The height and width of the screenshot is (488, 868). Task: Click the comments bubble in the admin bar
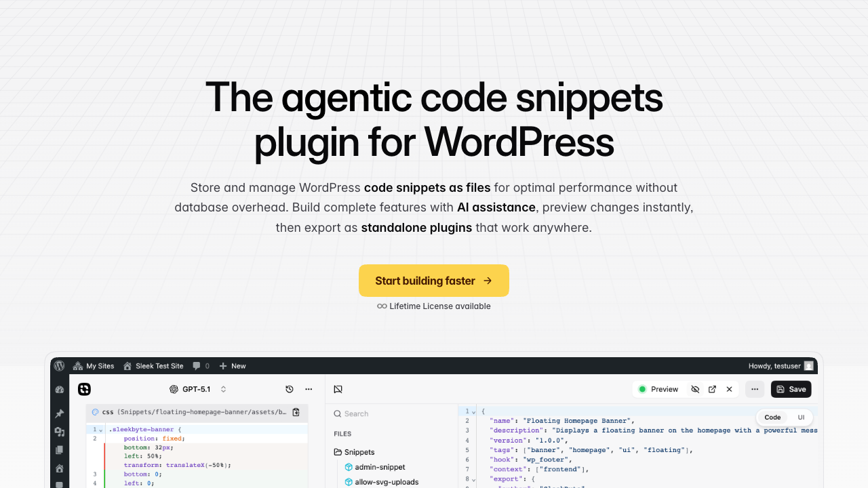pyautogui.click(x=197, y=365)
